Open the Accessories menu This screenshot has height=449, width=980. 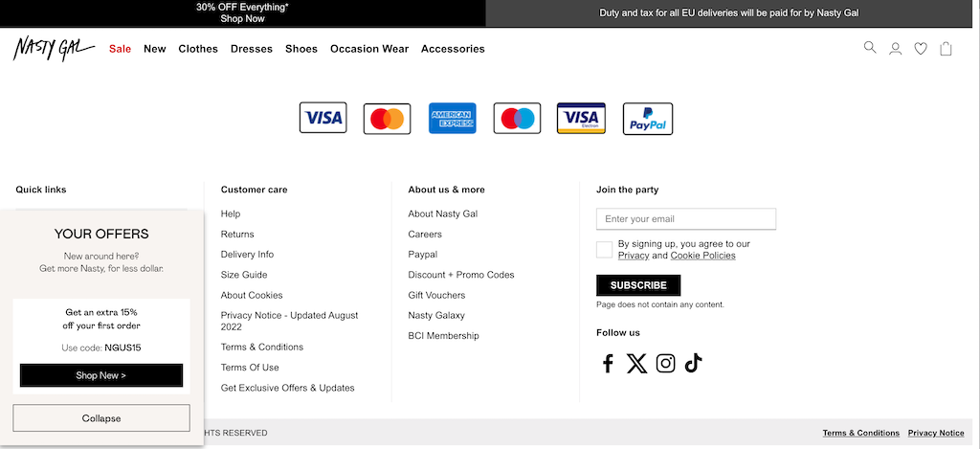point(453,49)
